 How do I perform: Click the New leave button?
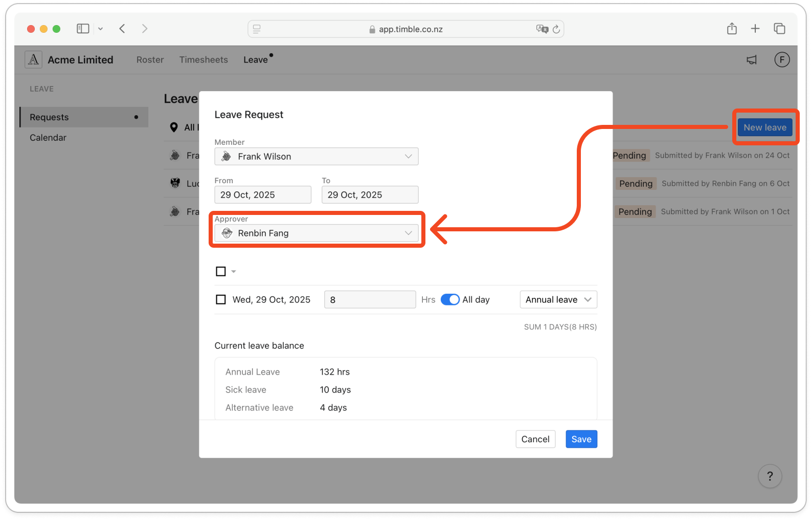point(765,127)
